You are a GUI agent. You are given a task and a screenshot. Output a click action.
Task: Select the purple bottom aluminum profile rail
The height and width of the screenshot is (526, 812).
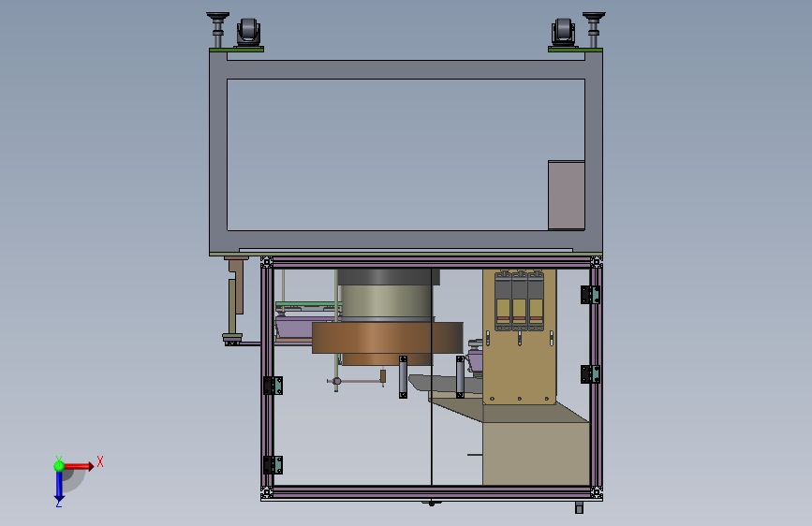(x=432, y=491)
